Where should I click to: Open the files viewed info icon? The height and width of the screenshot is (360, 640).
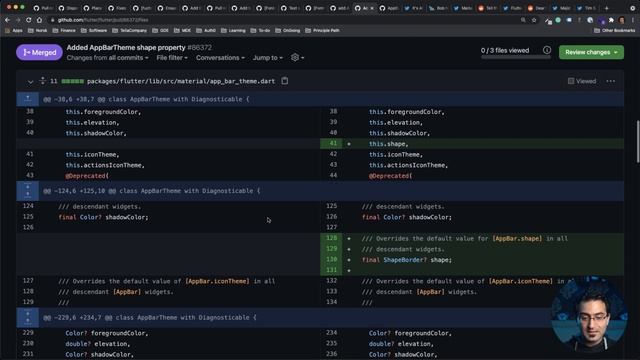pyautogui.click(x=547, y=50)
